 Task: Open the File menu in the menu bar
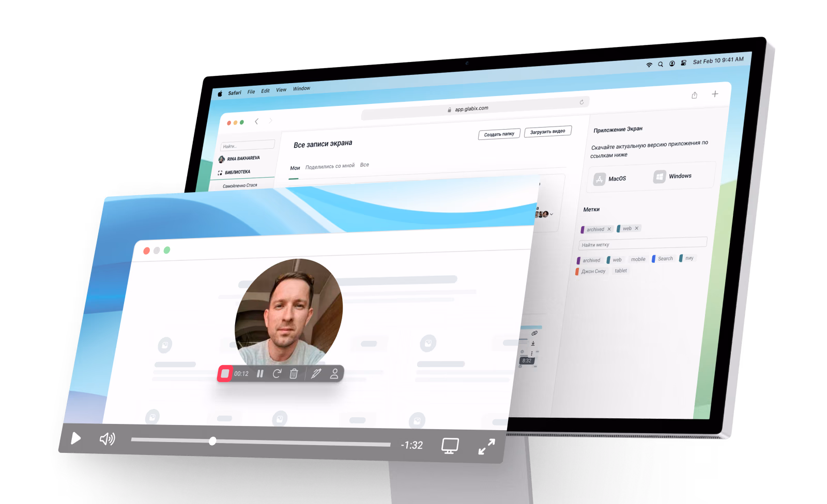[251, 92]
